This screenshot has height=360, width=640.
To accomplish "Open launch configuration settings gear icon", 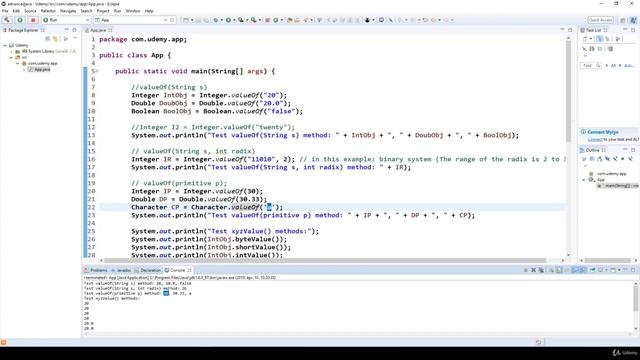I will pyautogui.click(x=172, y=20).
